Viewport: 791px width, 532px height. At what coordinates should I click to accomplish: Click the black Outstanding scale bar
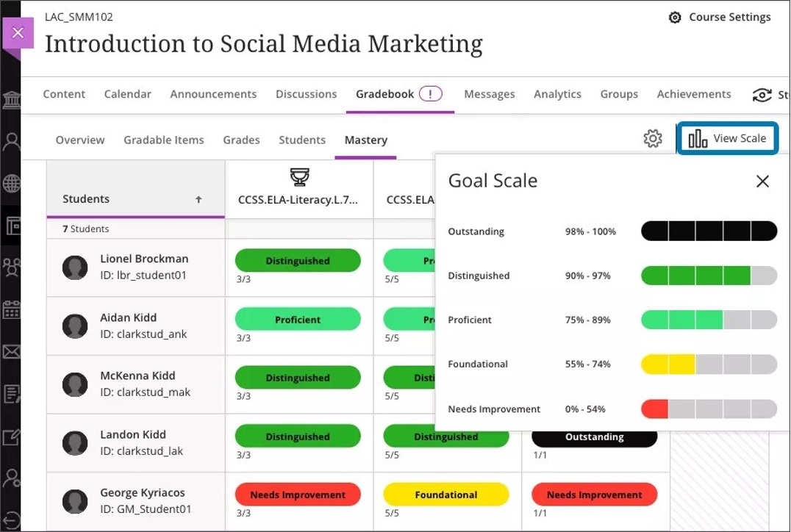pyautogui.click(x=708, y=231)
